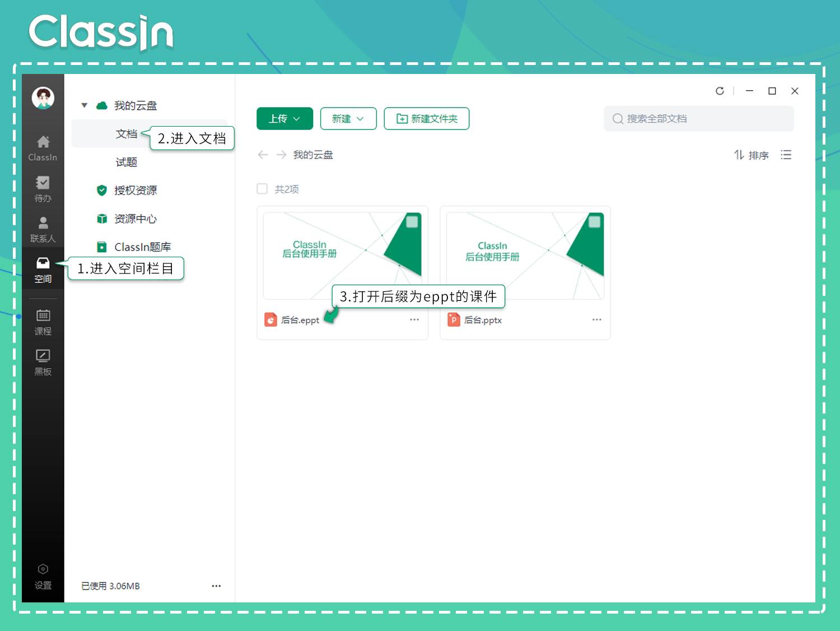The height and width of the screenshot is (631, 840).
Task: Open the 待办 to-do section
Action: (43, 189)
